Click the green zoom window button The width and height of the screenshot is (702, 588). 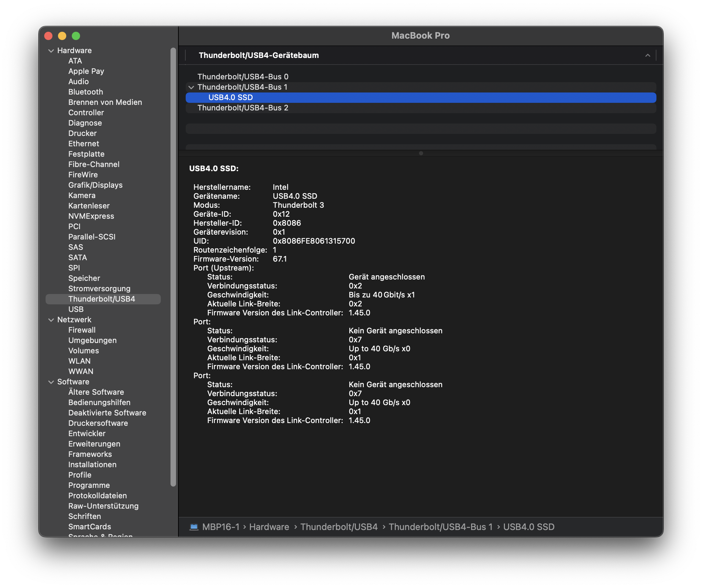pos(76,36)
